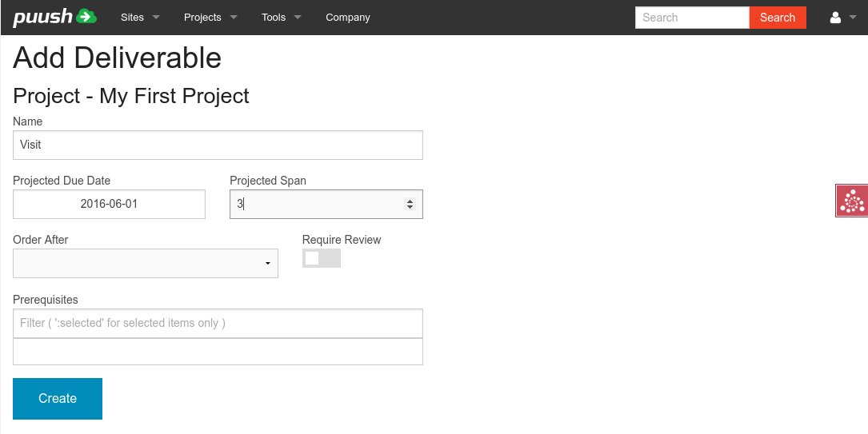Expand the Projects dropdown menu
868x434 pixels.
[x=210, y=18]
